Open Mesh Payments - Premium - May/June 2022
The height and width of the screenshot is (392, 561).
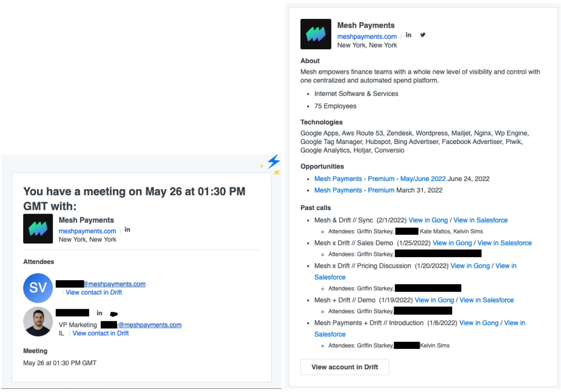(380, 179)
